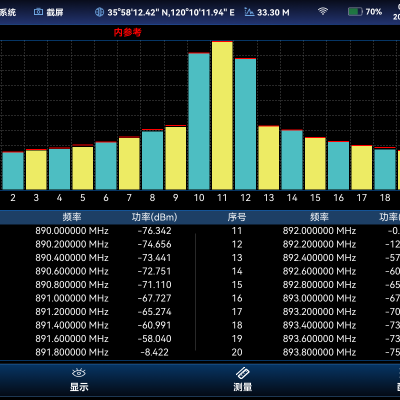This screenshot has height=400, width=400.
Task: Click power value -8.422
Action: point(155,352)
